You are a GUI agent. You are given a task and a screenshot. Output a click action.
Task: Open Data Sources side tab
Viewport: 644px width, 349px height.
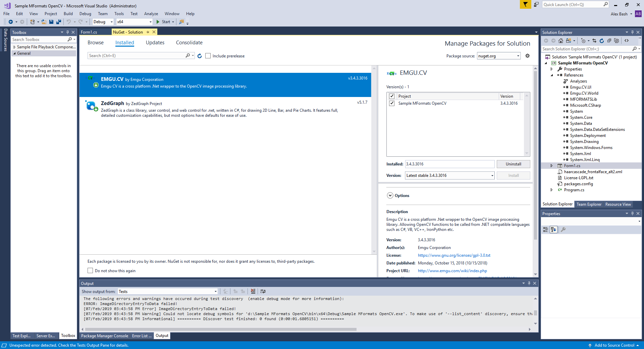pyautogui.click(x=5, y=40)
